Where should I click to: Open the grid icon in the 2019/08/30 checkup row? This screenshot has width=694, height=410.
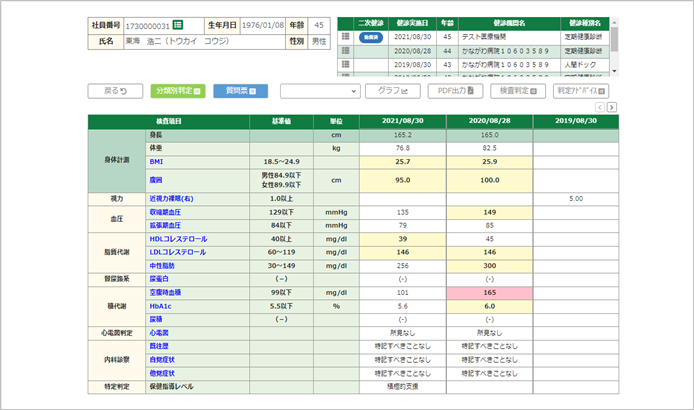pyautogui.click(x=346, y=65)
